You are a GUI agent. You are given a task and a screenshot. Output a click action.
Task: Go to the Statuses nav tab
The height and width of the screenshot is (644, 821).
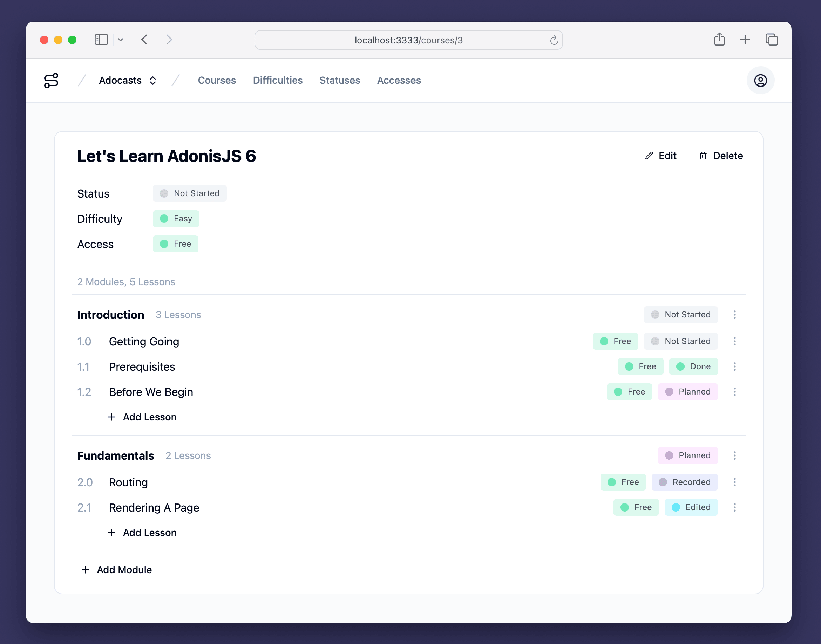click(340, 80)
